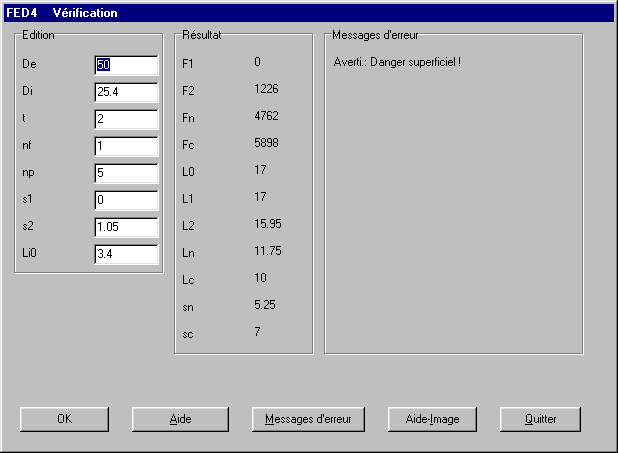The width and height of the screenshot is (618, 453).
Task: Click the nf input box
Action: (x=126, y=146)
